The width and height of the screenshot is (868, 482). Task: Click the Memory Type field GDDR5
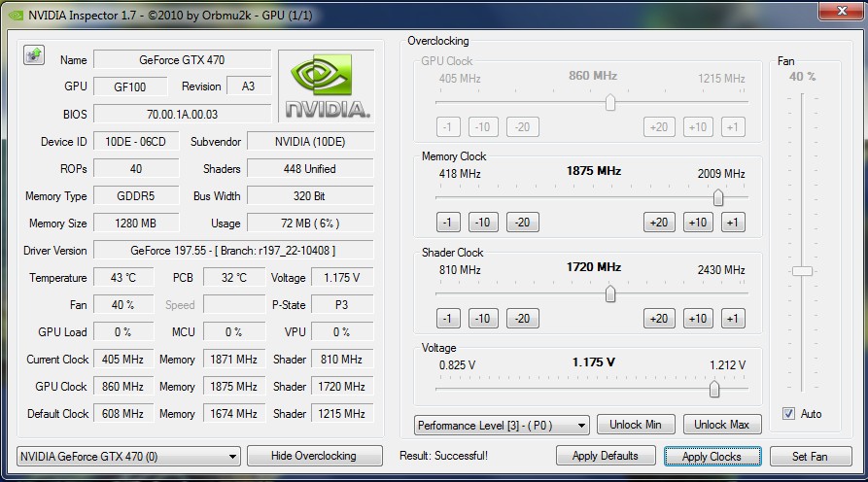click(x=136, y=196)
